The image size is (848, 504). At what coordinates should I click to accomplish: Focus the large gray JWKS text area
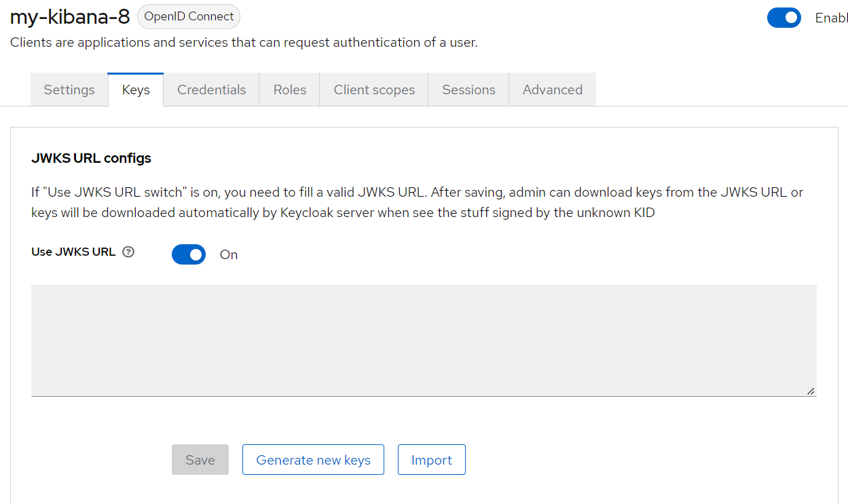[x=424, y=340]
